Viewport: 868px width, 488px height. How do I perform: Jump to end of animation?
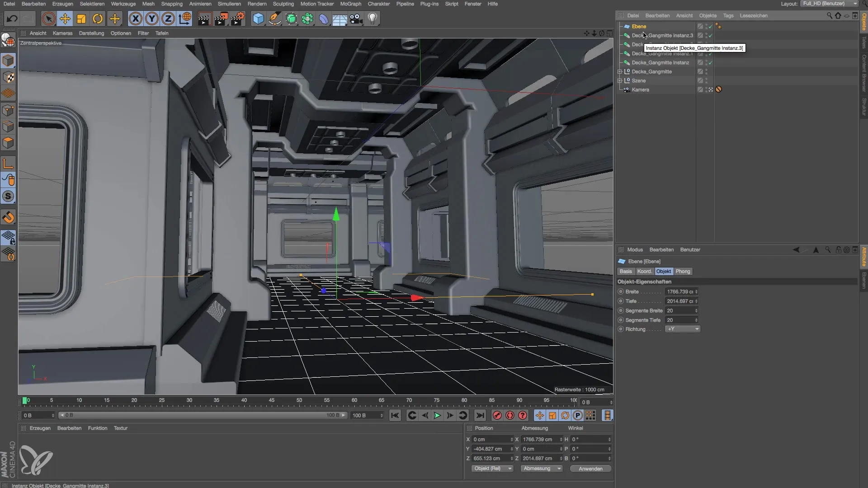coord(480,415)
